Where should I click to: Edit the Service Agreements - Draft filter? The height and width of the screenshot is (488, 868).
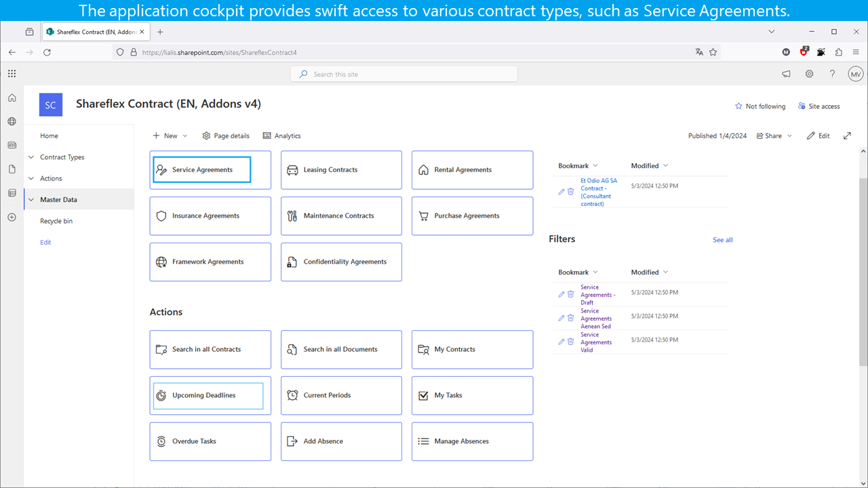(x=561, y=294)
